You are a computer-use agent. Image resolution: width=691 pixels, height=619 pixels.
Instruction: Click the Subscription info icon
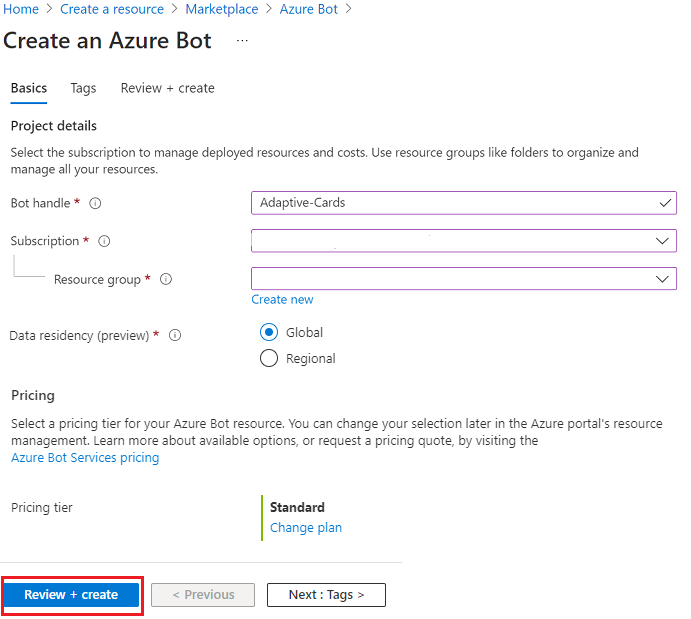tap(104, 241)
